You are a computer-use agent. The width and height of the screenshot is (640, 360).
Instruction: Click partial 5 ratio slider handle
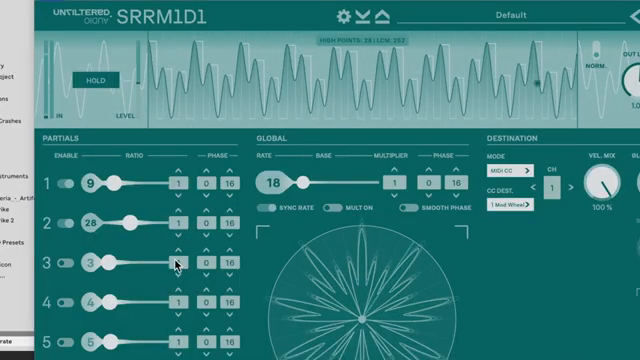(x=110, y=342)
